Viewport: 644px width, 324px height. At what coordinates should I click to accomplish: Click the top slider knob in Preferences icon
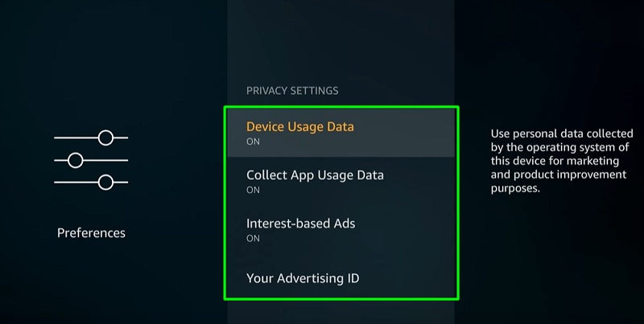105,137
